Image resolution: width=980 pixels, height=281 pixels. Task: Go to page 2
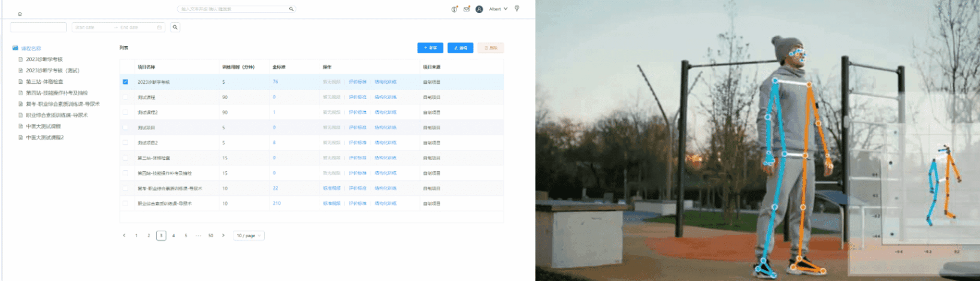pyautogui.click(x=149, y=235)
